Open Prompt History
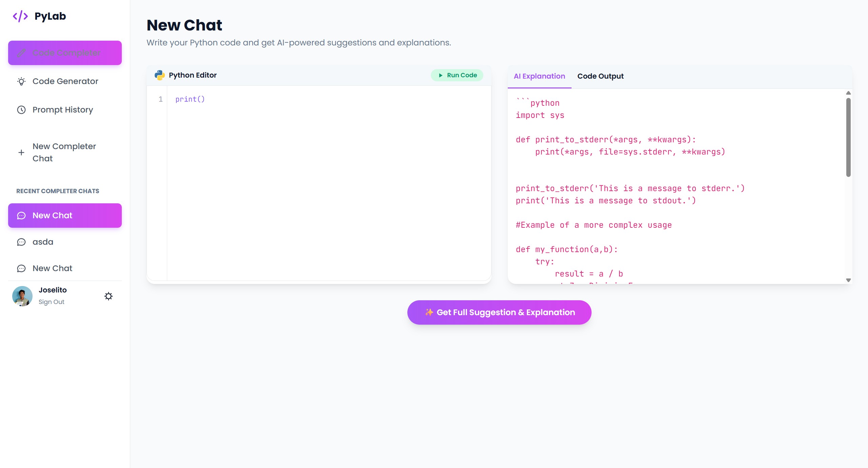Image resolution: width=868 pixels, height=468 pixels. 65,110
